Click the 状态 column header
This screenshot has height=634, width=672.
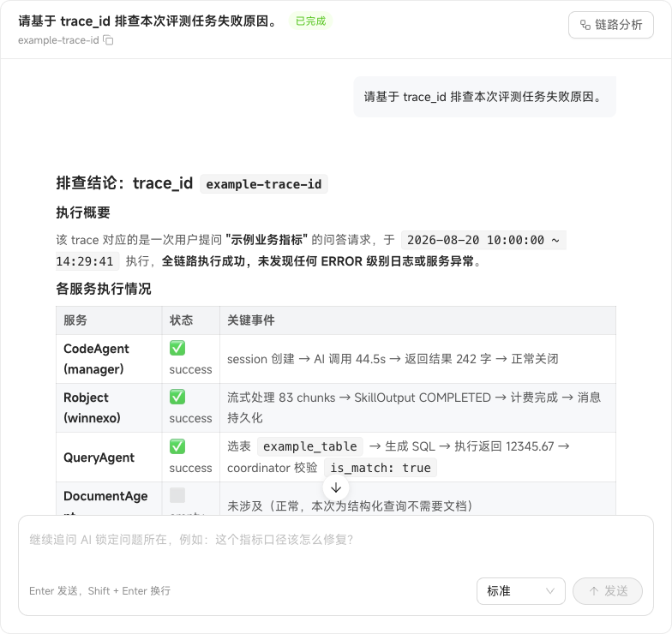click(190, 320)
